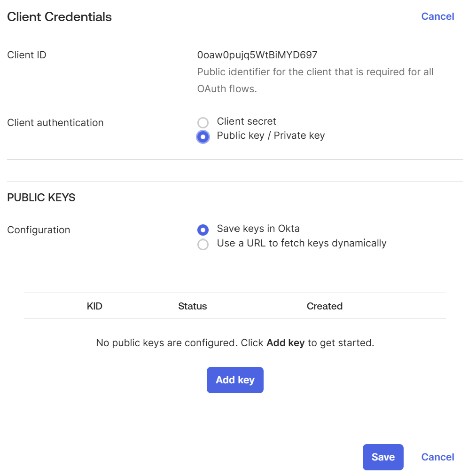The width and height of the screenshot is (468, 476).
Task: Click the Client authentication label
Action: click(55, 122)
